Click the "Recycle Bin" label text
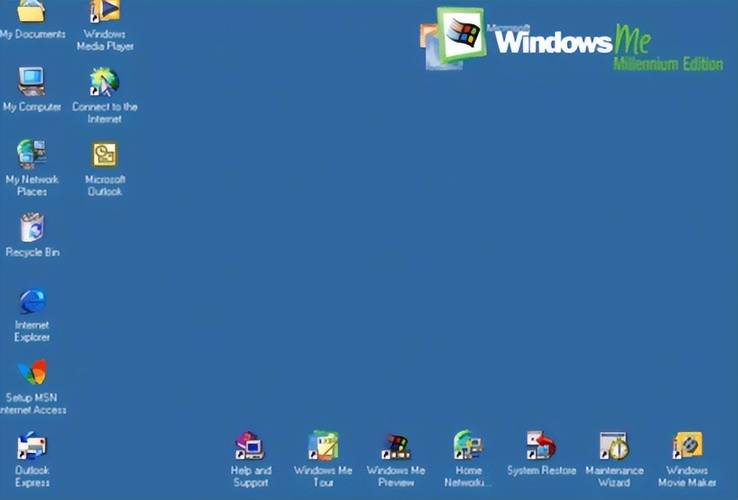 click(x=32, y=252)
